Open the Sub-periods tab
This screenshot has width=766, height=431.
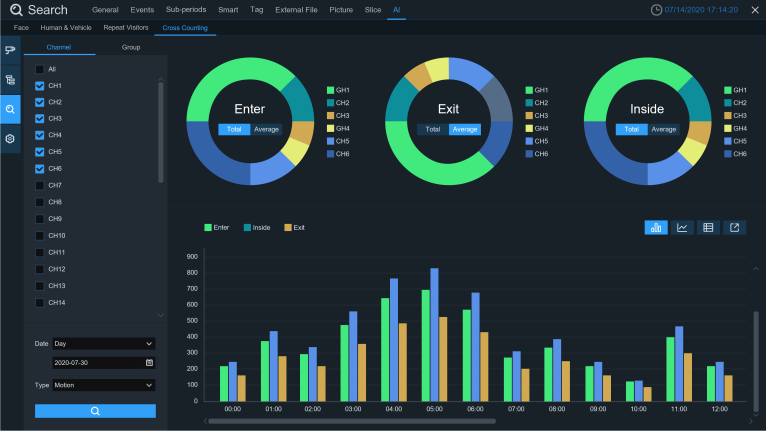coord(186,10)
